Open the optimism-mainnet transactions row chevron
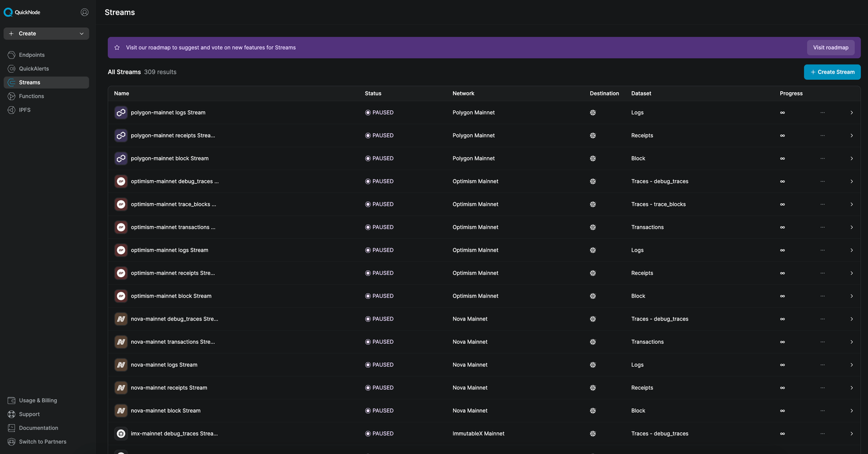 [x=852, y=227]
